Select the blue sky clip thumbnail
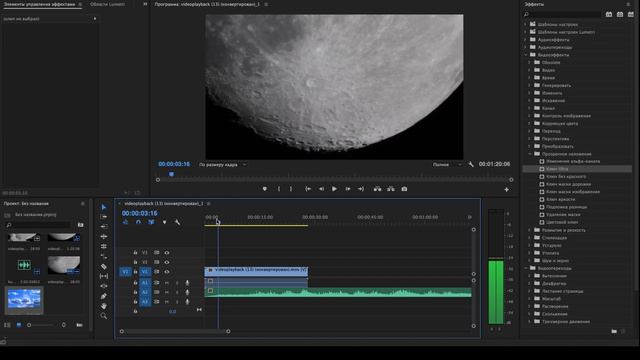Image resolution: width=640 pixels, height=360 pixels. point(24,299)
